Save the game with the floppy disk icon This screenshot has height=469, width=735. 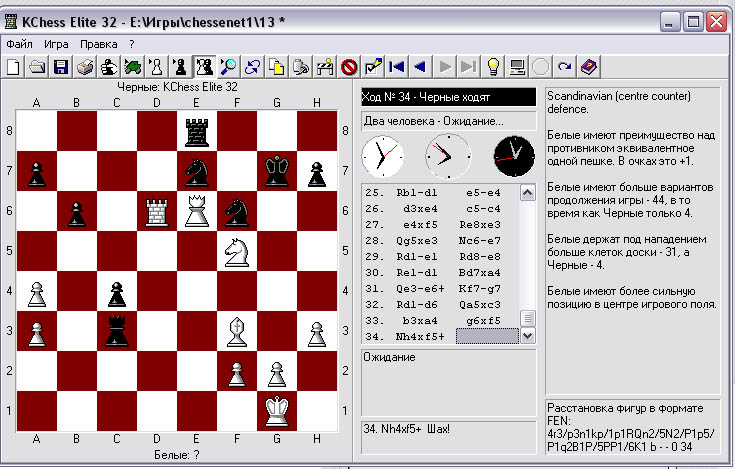click(60, 67)
